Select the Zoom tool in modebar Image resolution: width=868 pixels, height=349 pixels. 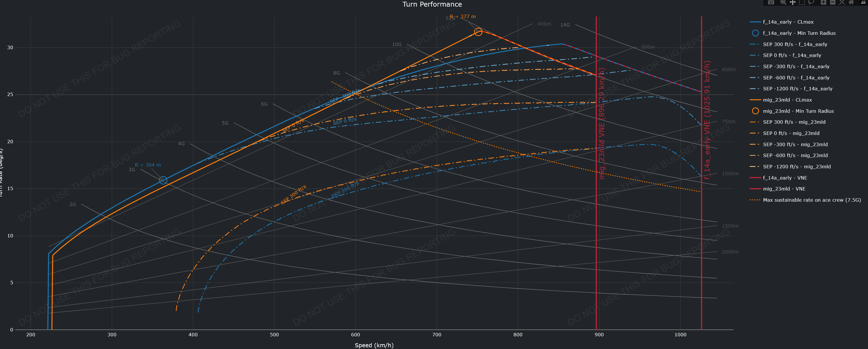[783, 2]
